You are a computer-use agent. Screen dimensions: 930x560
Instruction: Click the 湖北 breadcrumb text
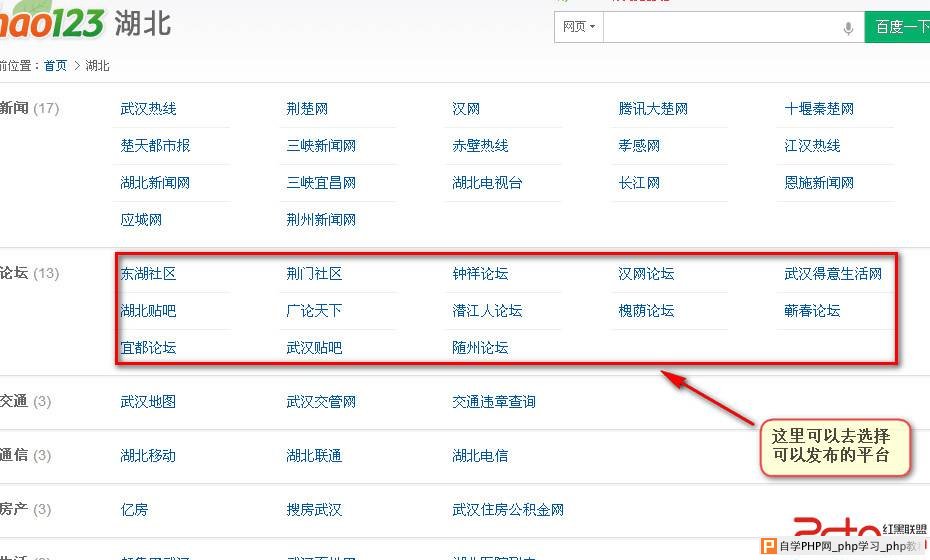(x=97, y=66)
